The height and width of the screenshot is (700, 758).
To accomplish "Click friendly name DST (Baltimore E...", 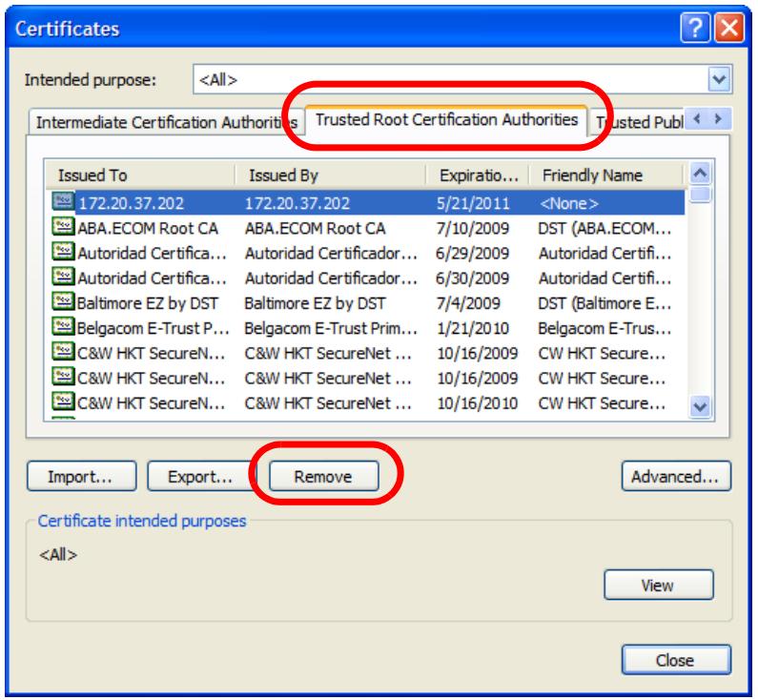I will (604, 303).
